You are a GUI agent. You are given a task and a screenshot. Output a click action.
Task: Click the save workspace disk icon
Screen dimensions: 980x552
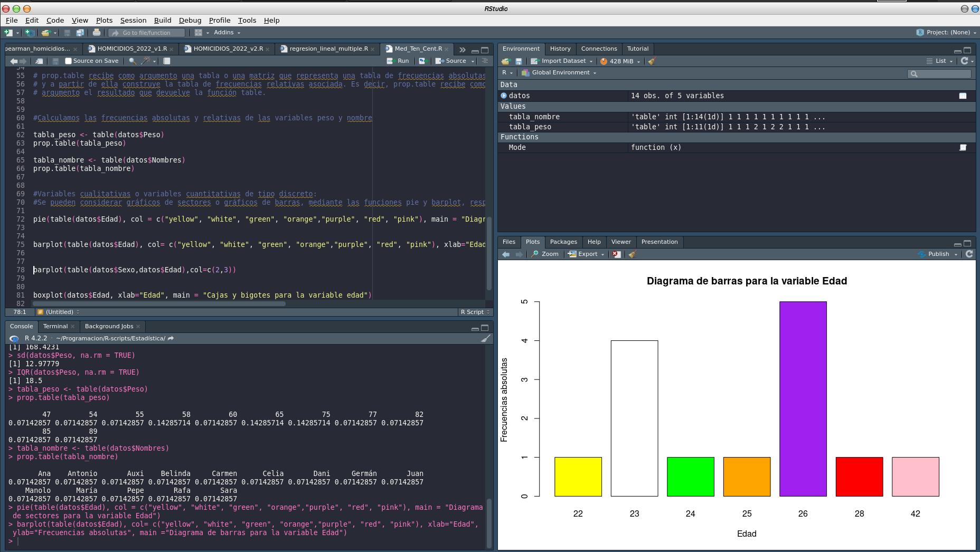[519, 61]
